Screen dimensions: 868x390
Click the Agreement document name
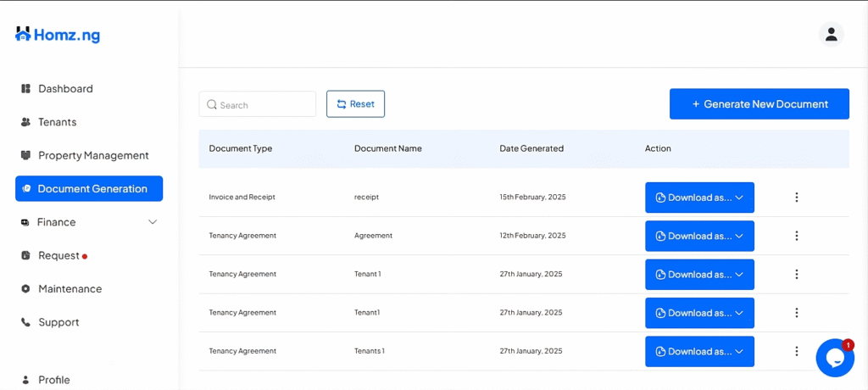pos(373,236)
